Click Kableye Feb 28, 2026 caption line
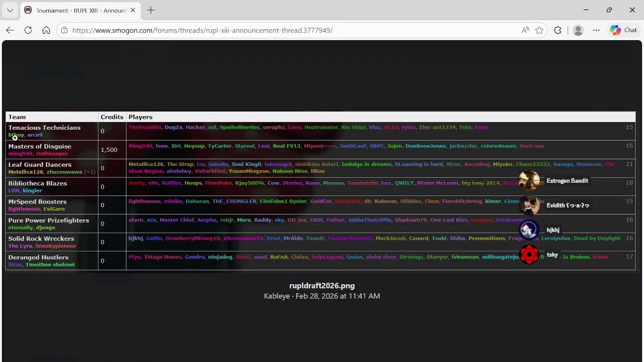644x362 pixels. pos(322,296)
